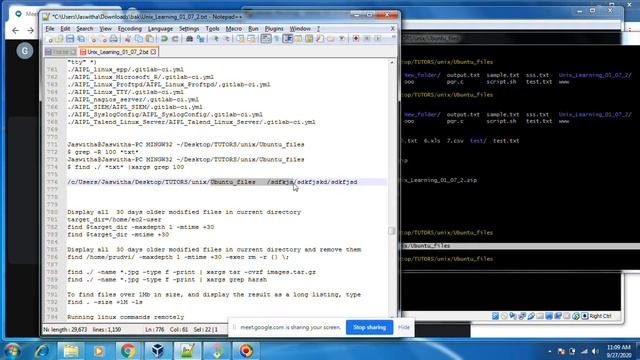Click the Zoom Out toolbar icon
Image resolution: width=640 pixels, height=360 pixels.
point(226,39)
